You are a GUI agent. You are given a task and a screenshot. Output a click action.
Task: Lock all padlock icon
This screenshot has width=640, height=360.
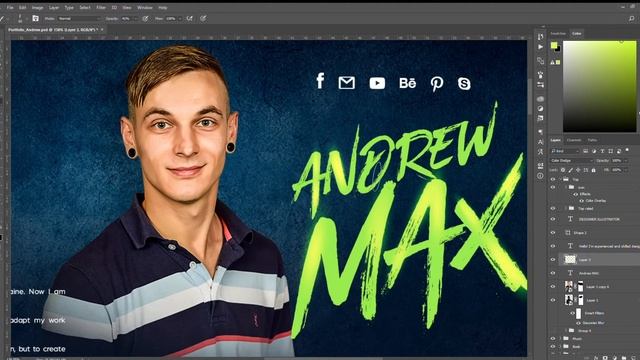tap(593, 170)
